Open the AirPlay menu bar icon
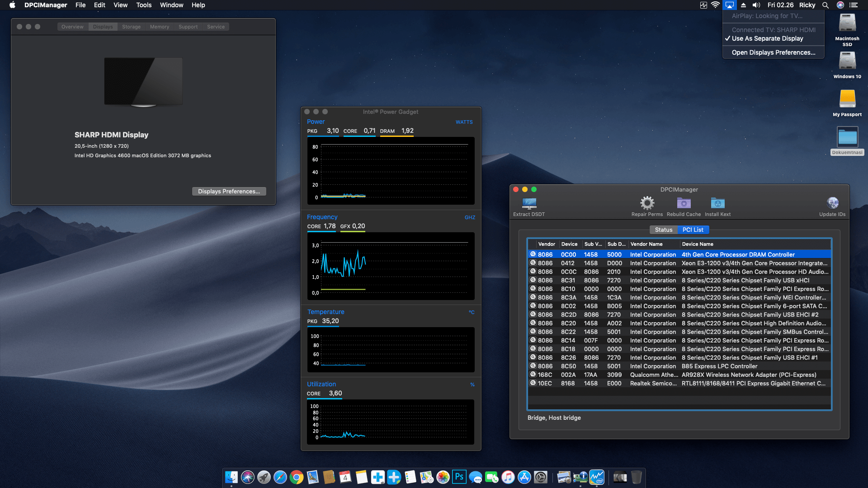Screen dimensions: 868x488 729,5
